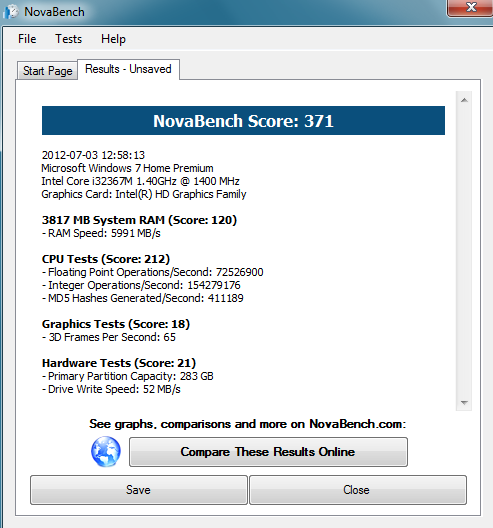Click the results panel scrollbar track
The height and width of the screenshot is (528, 493).
464,251
